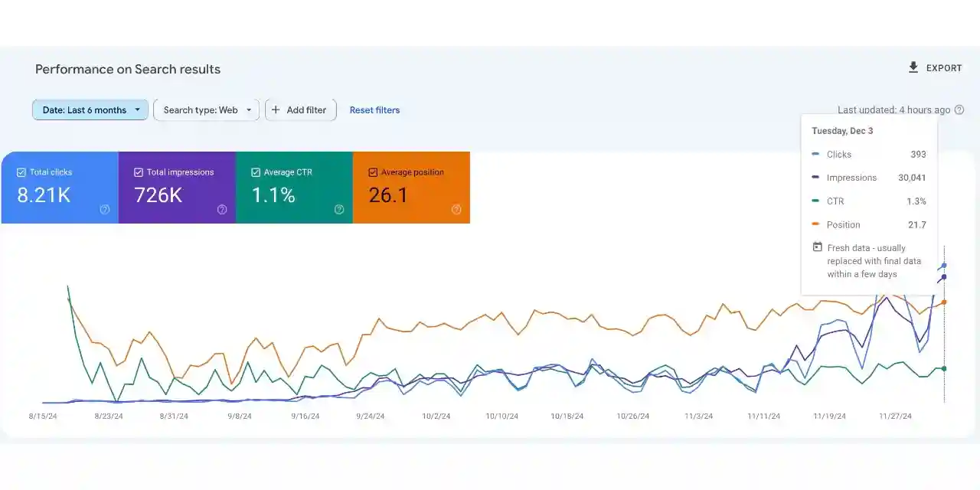Viewport: 980px width, 490px height.
Task: Select the Average position metric card
Action: coord(411,188)
